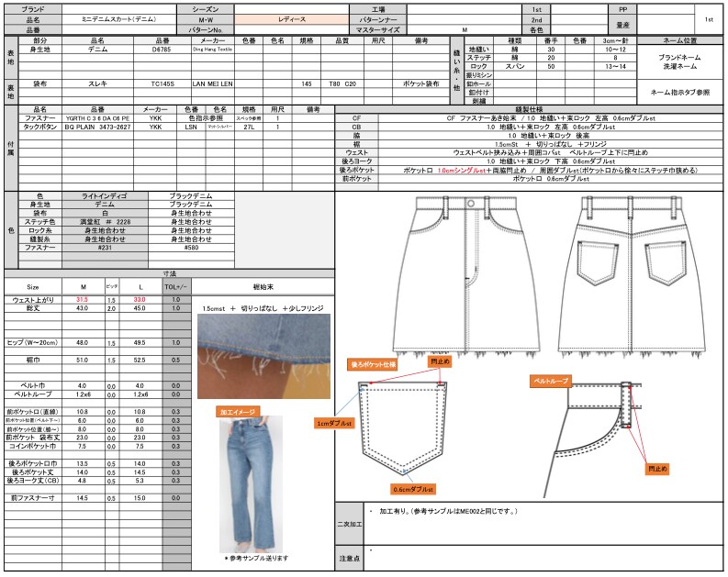Click the 27L size cell
This screenshot has width=728, height=577.
249,128
